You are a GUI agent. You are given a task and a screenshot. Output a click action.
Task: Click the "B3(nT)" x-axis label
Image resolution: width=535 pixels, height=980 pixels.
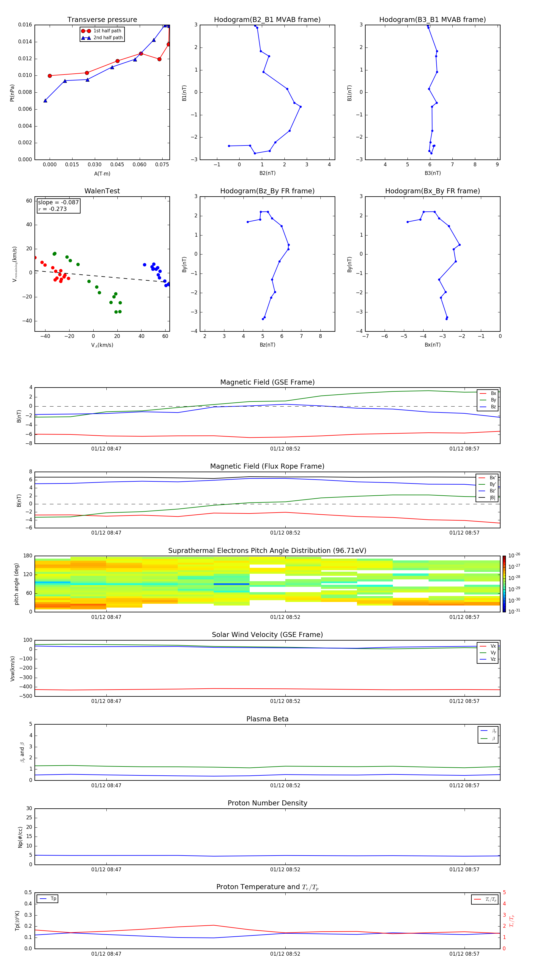432,173
